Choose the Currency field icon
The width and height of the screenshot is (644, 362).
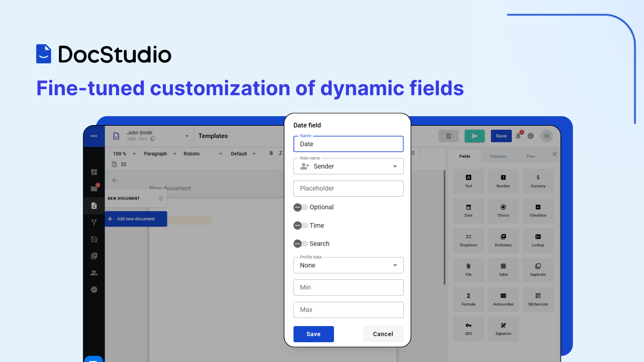538,181
